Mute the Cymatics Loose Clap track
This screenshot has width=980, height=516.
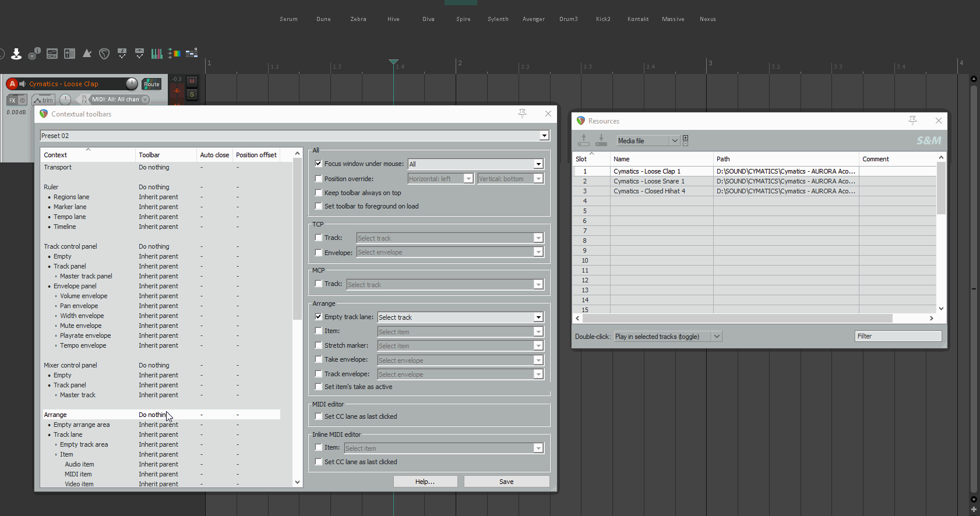pyautogui.click(x=192, y=82)
